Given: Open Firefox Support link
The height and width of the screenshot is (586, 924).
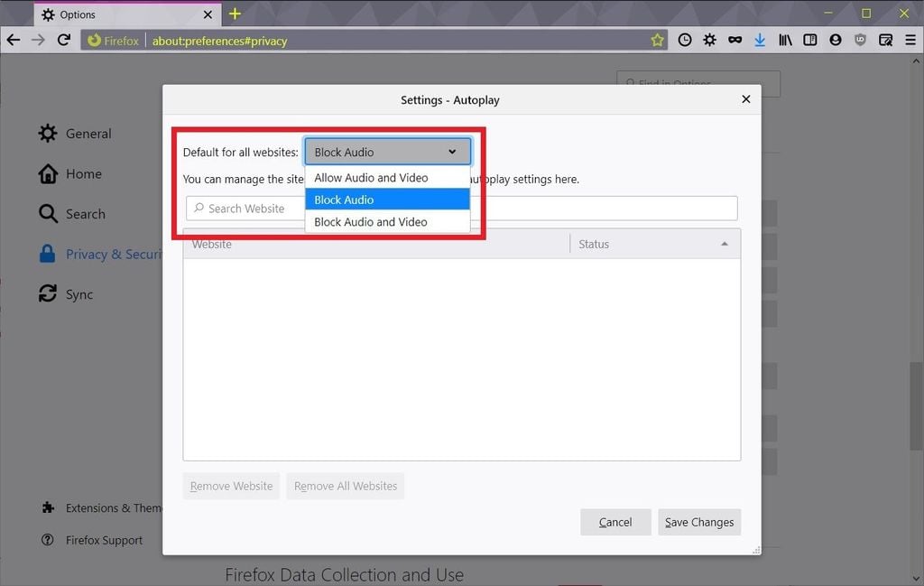Looking at the screenshot, I should [x=93, y=540].
